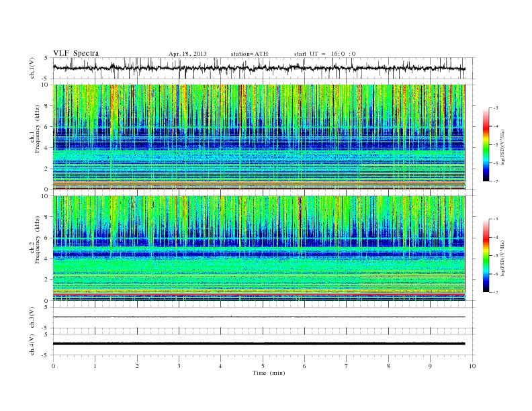This screenshot has height=411, width=532.
Task: Click the ch.1 voltage waveform trace
Action: coord(259,68)
